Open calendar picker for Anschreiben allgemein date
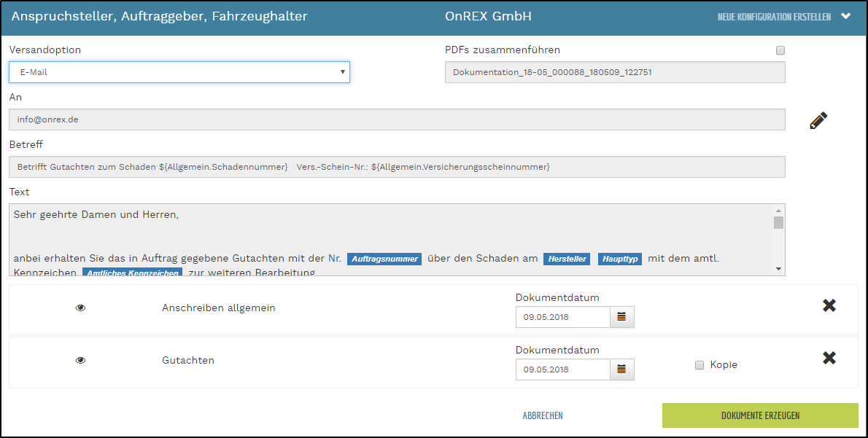 tap(621, 317)
